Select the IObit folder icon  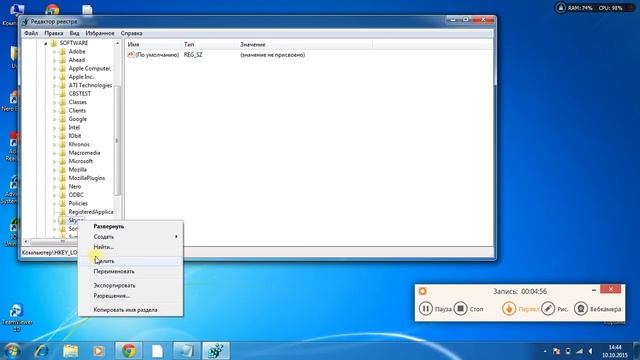[62, 136]
